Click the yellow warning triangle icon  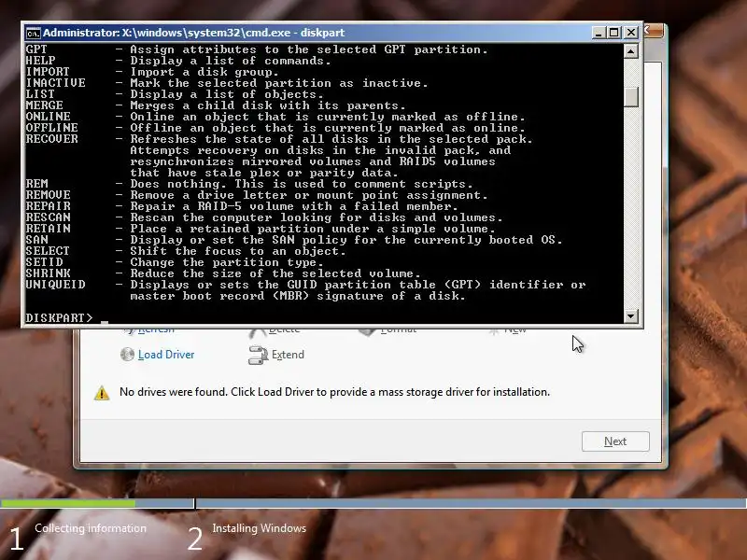click(102, 393)
